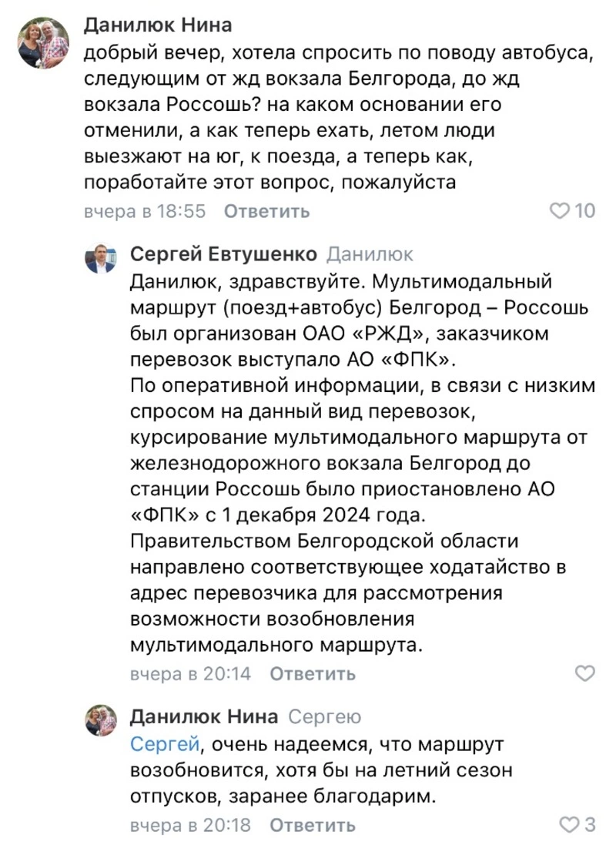
Task: Open Данилюк Нина's avatar on top comment
Action: (x=44, y=42)
